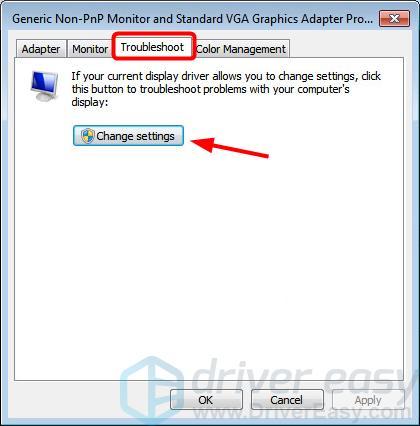The height and width of the screenshot is (426, 420).
Task: Click the word 'display:' in the description
Action: tap(90, 102)
